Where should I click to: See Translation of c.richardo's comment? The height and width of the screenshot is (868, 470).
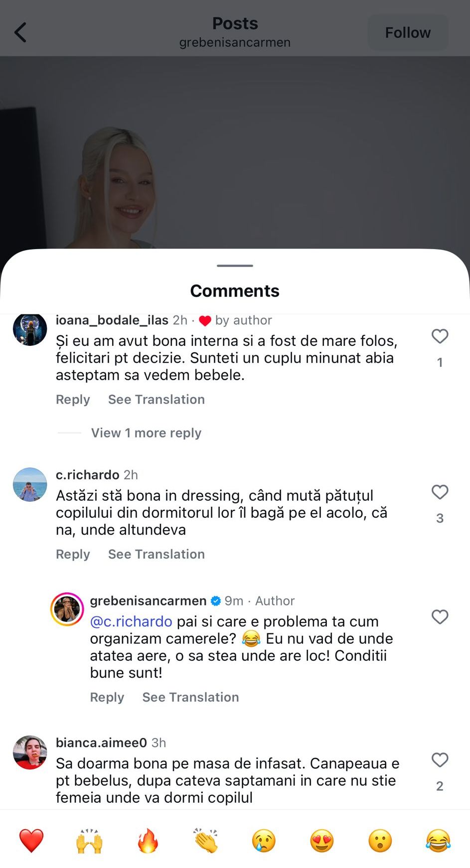(157, 554)
